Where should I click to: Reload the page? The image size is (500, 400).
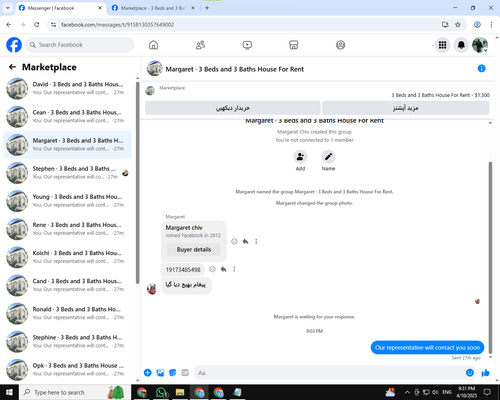point(37,24)
